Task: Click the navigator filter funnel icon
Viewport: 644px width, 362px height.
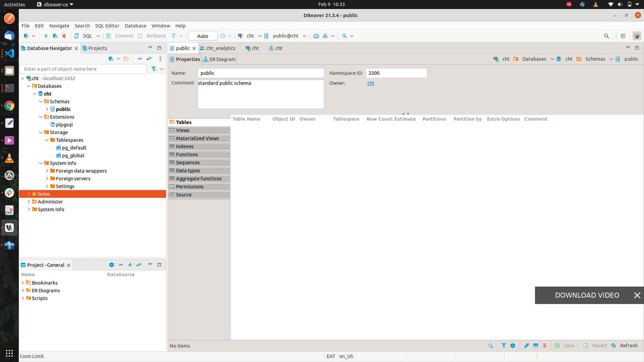Action: coord(154,69)
